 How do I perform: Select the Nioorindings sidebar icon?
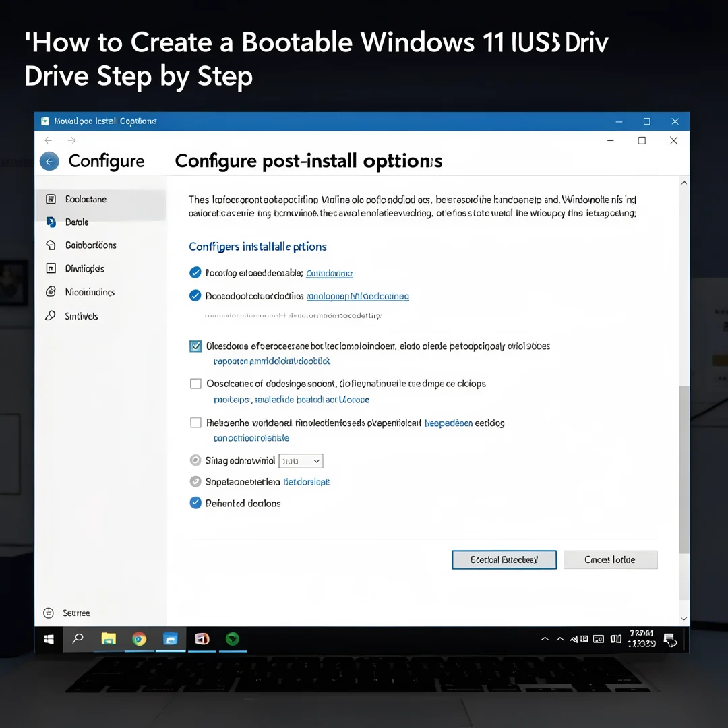coord(51,292)
